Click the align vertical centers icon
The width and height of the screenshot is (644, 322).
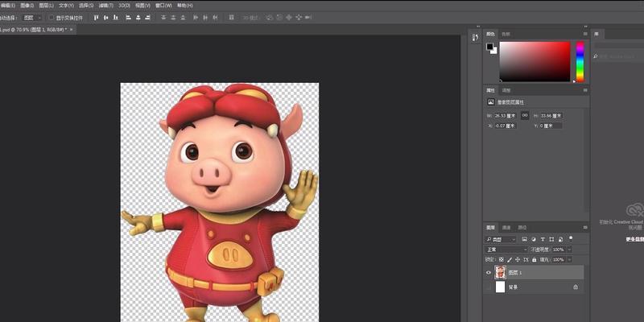[x=106, y=18]
